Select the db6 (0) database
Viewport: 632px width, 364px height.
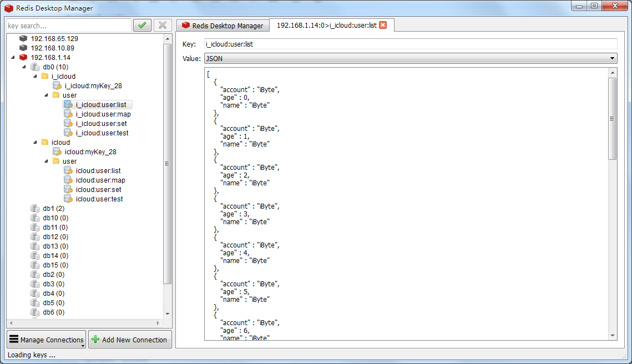(x=53, y=312)
